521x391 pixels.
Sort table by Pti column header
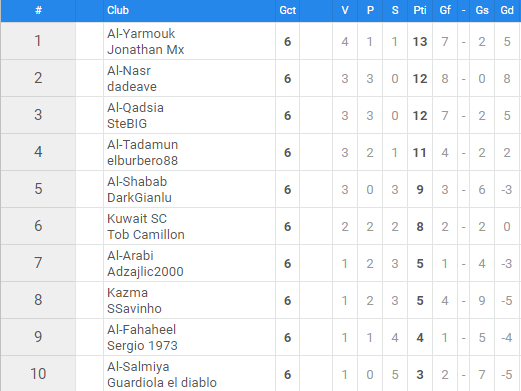point(420,10)
